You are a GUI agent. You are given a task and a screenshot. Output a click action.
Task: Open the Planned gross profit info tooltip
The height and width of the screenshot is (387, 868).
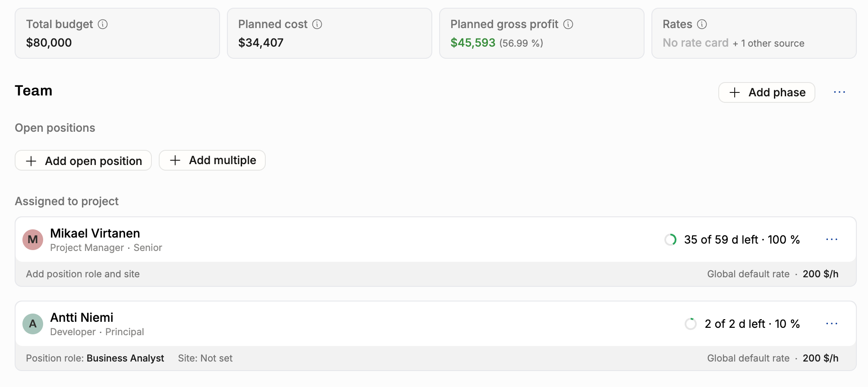(x=568, y=24)
